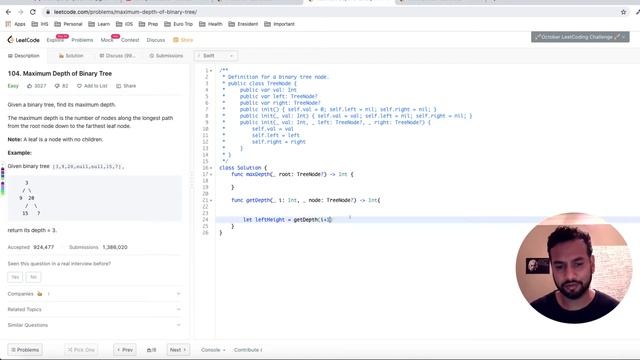Open the Learn bookmarks folder
This screenshot has height=360, width=640.
point(99,24)
